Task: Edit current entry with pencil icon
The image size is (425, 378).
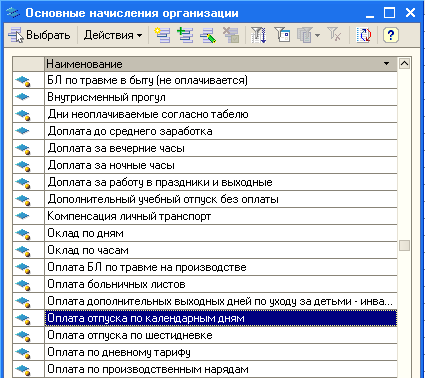Action: [208, 35]
